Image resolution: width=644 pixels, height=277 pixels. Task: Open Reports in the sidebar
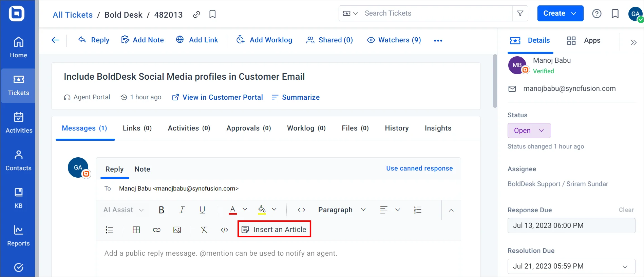click(18, 236)
